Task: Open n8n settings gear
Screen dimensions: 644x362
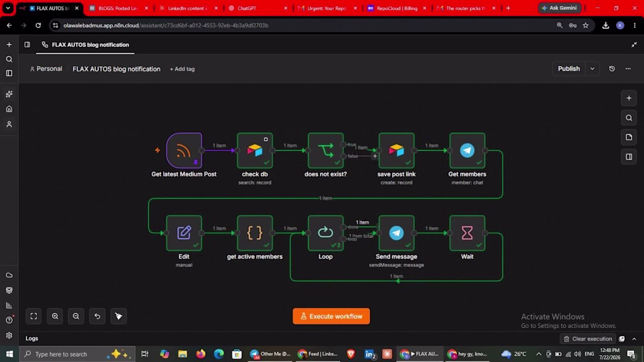Action: (x=9, y=335)
